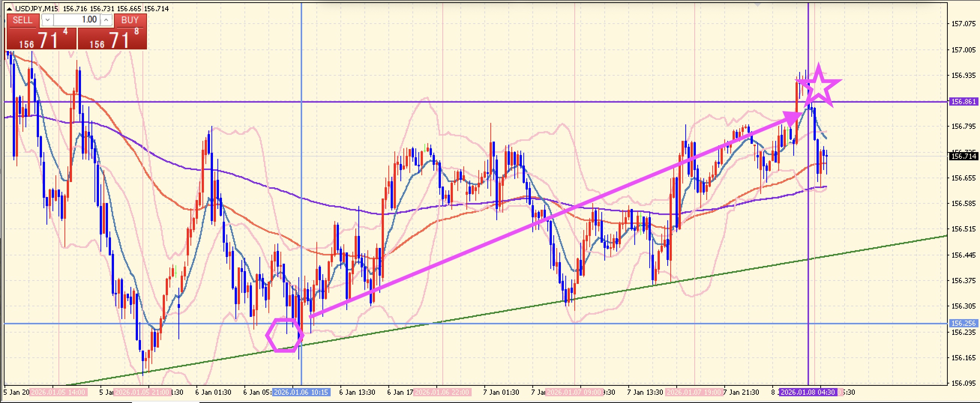Screen dimensions: 980x403
Task: Click the 156.305 price scale value
Action: (963, 306)
